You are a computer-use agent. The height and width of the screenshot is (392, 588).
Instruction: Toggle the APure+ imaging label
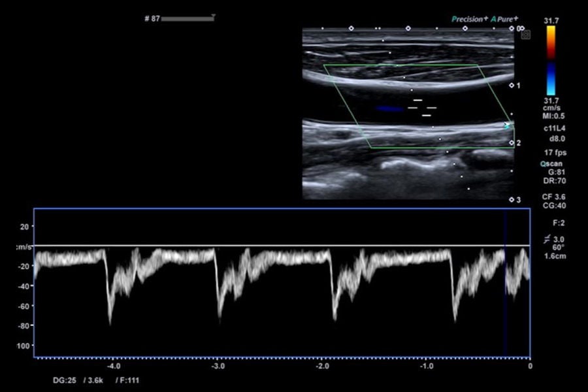coord(504,19)
